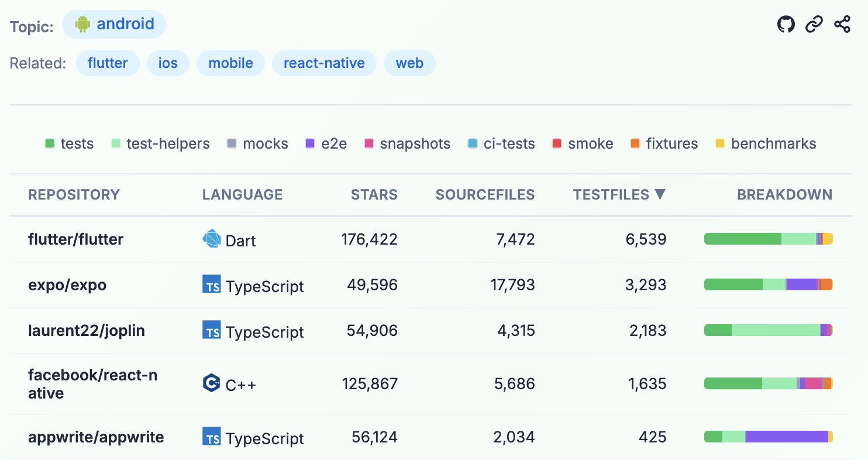This screenshot has width=868, height=460.
Task: Open the facebook/react-native repository
Action: (92, 383)
